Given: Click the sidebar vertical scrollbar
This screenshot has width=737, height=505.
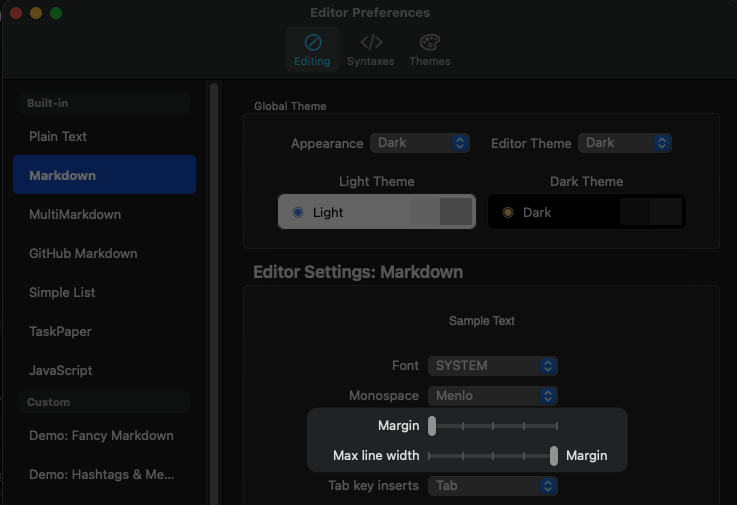Looking at the screenshot, I should [214, 294].
